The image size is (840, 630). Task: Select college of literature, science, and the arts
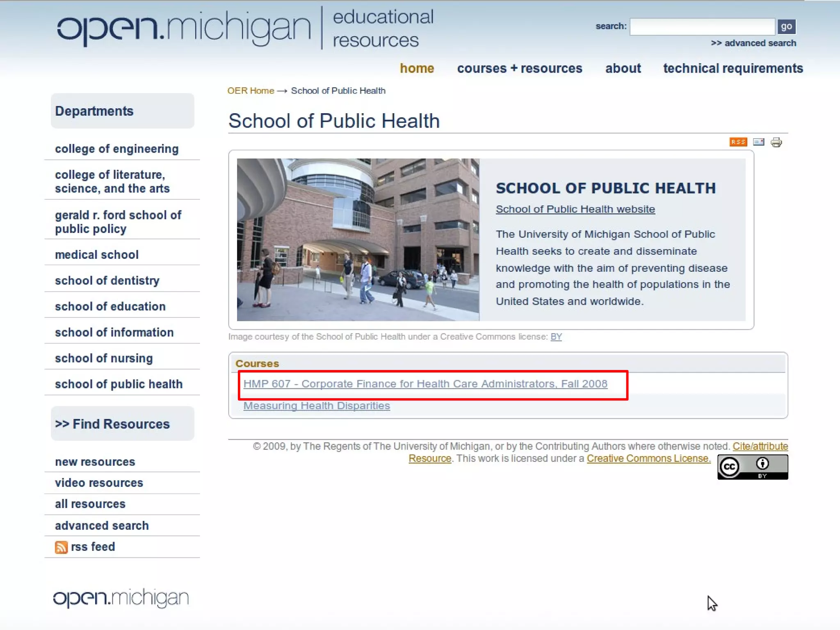(x=112, y=181)
